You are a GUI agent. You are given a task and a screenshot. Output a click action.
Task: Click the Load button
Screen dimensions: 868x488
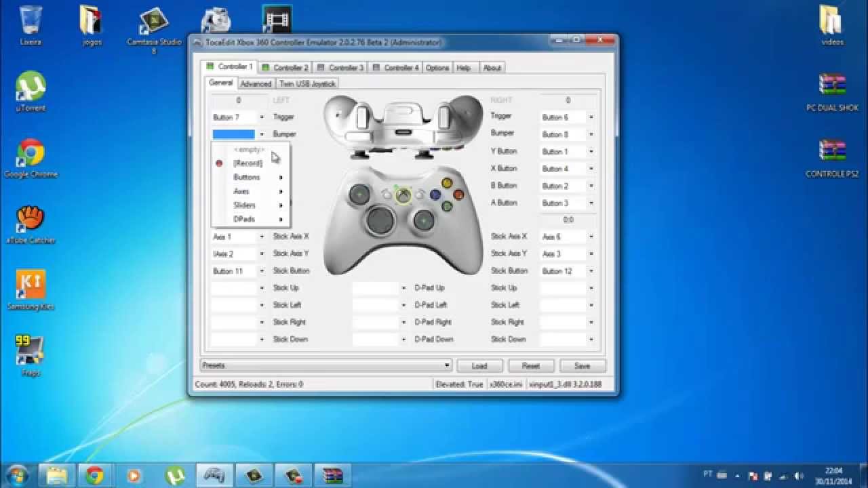(479, 365)
